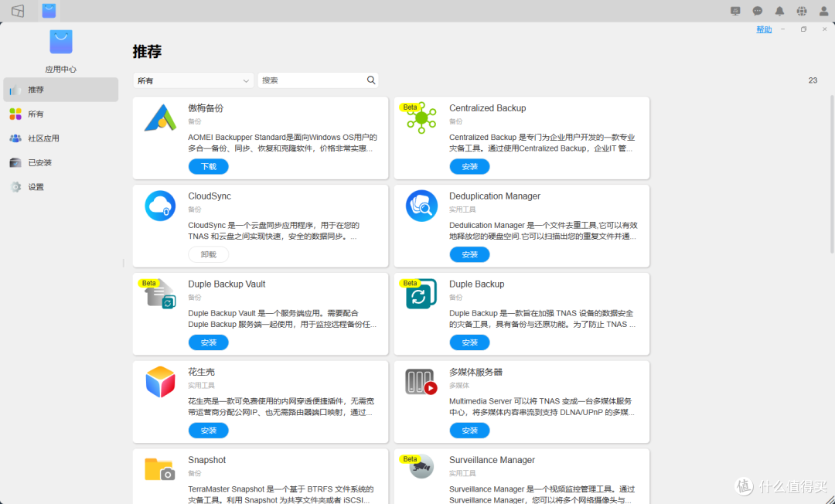Click 卸载 button for CloudSync

point(208,254)
